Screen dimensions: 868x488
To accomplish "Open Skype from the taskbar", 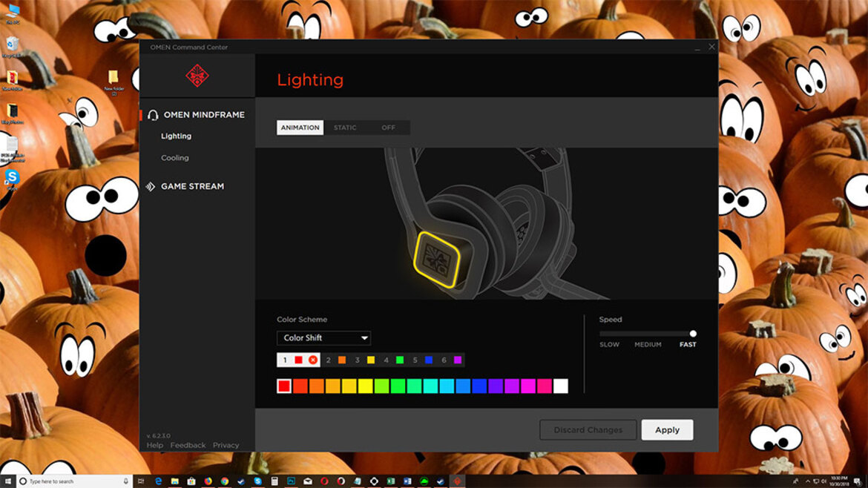I will (x=258, y=481).
